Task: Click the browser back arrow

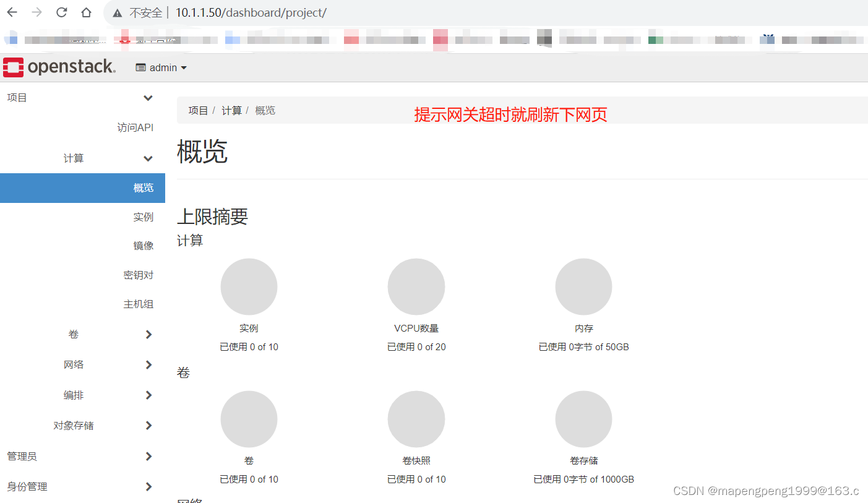Action: pos(12,12)
